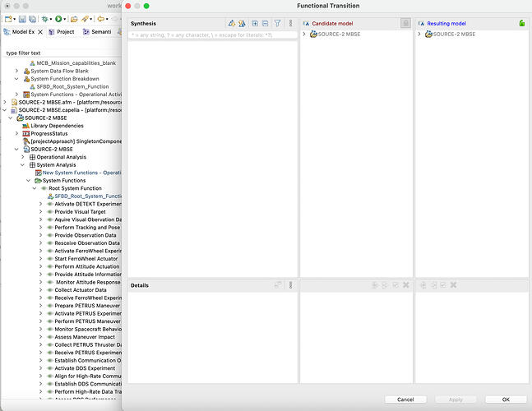Screen dimensions: 532x411
Task: Click the Cancel button
Action: (405, 399)
